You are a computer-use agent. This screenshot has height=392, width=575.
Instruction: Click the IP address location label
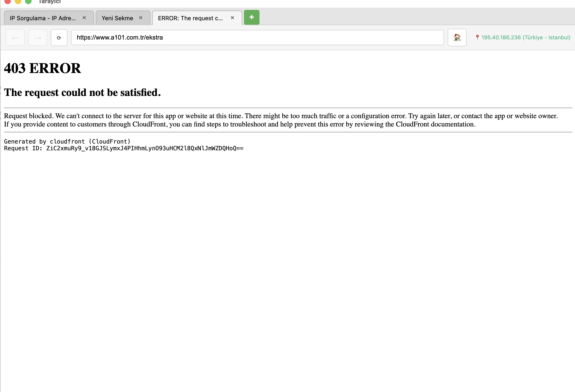(526, 38)
